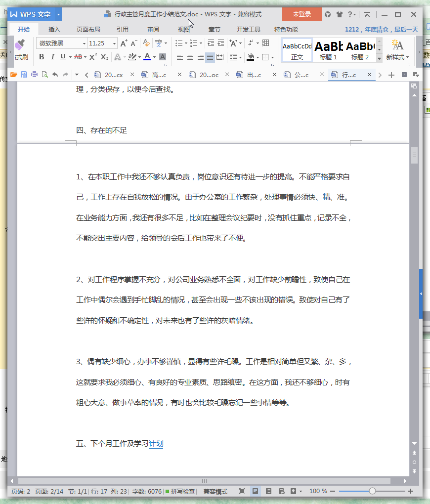The width and height of the screenshot is (430, 504).
Task: Switch to 引用 ribbon tab
Action: 123,30
